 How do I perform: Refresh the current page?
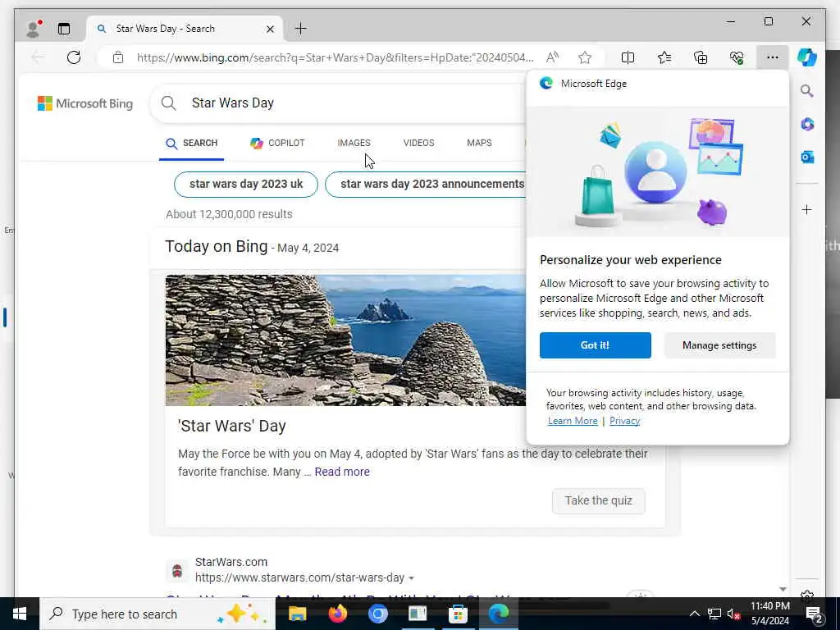(74, 57)
